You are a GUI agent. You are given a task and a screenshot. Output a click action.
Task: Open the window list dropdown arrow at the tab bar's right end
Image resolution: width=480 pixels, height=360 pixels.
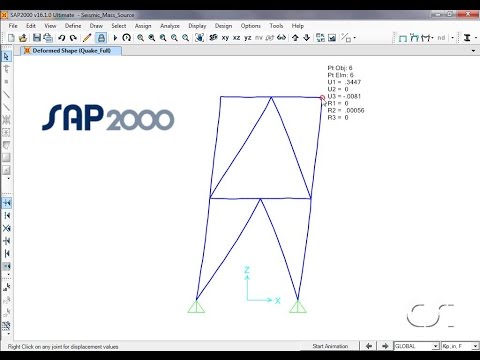click(473, 51)
